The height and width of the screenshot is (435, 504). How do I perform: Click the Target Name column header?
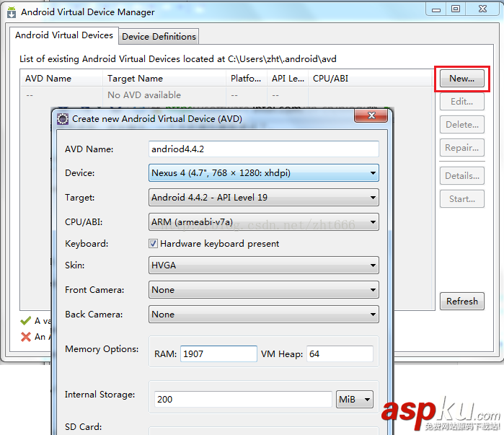tap(164, 79)
